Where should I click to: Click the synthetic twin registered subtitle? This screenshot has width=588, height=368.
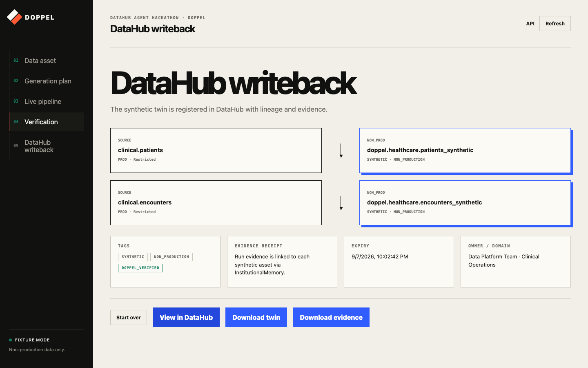[219, 109]
